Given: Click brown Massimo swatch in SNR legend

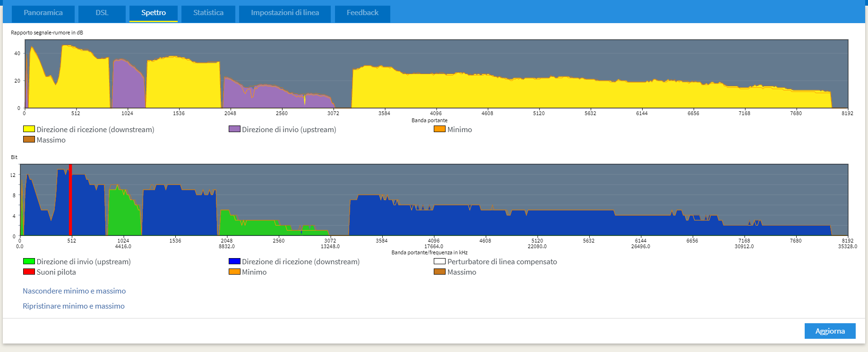Looking at the screenshot, I should pos(29,139).
